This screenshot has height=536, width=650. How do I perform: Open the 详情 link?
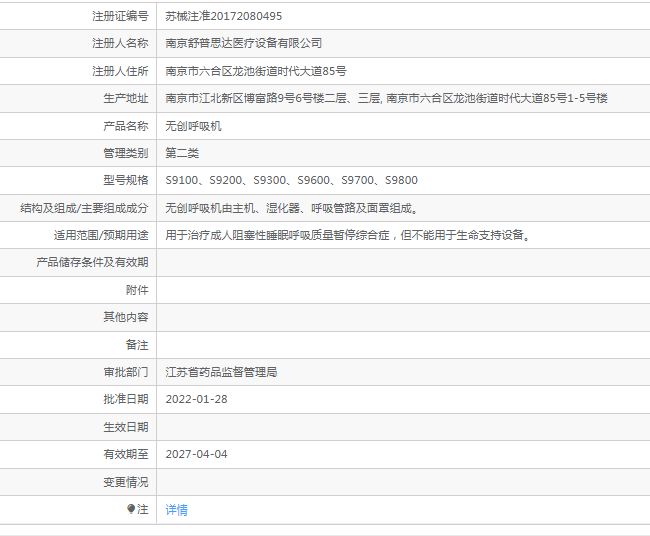tap(177, 509)
